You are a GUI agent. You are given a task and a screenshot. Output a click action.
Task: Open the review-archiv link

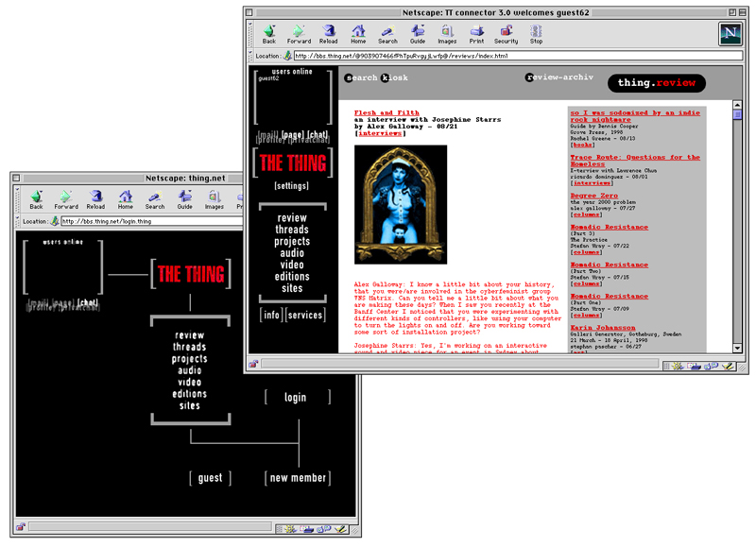tap(559, 77)
